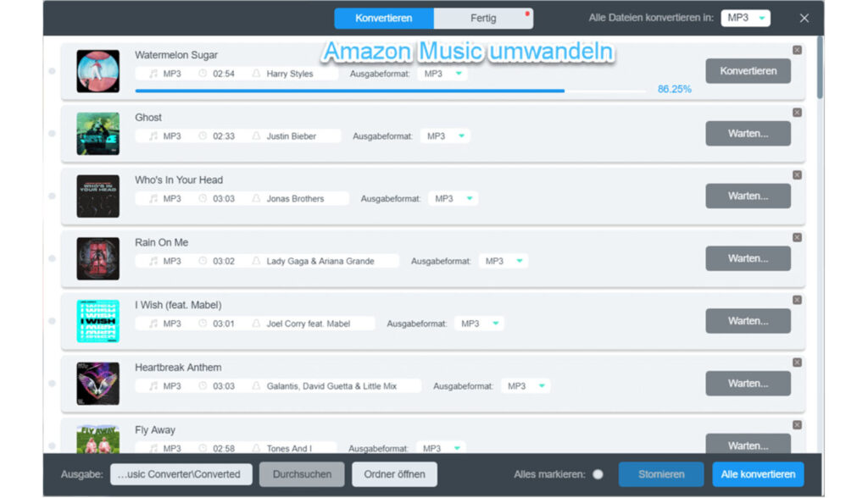
Task: Click music note icon in Rain On Me row
Action: click(x=153, y=261)
